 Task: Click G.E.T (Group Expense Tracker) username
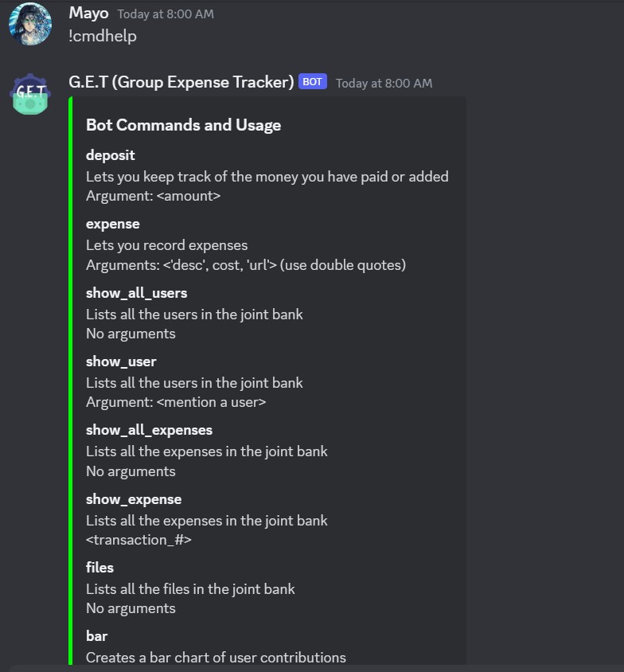tap(181, 82)
